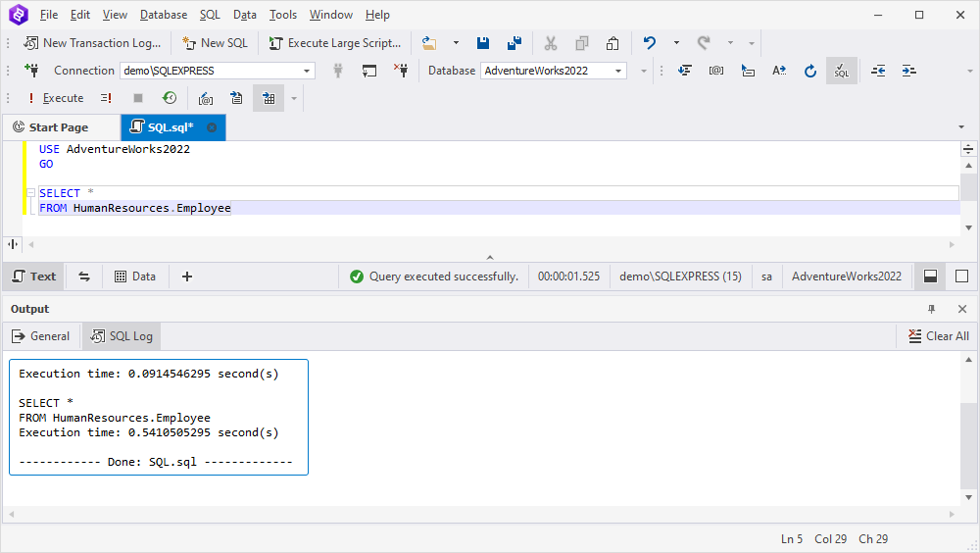Click the Save All icon
This screenshot has height=553, width=980.
pyautogui.click(x=514, y=43)
